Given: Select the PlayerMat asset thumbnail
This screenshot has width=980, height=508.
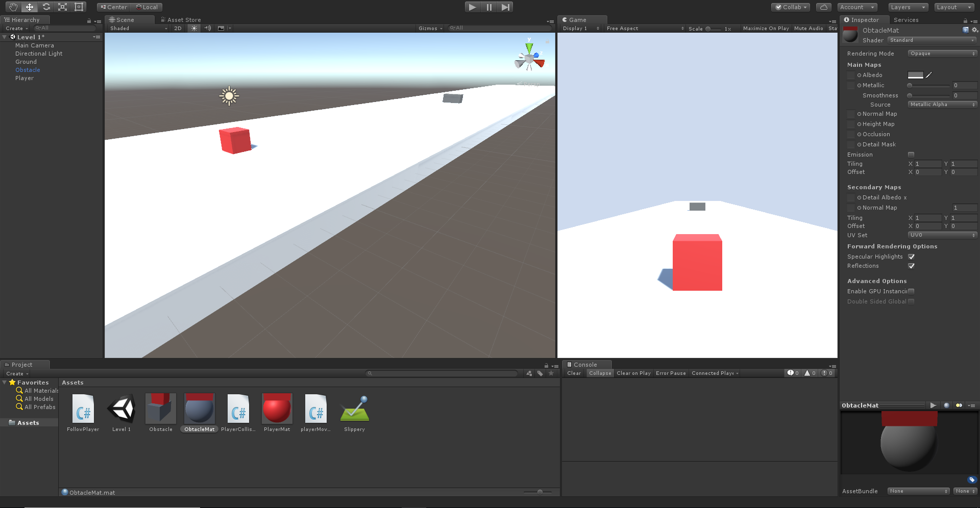Looking at the screenshot, I should pyautogui.click(x=277, y=409).
